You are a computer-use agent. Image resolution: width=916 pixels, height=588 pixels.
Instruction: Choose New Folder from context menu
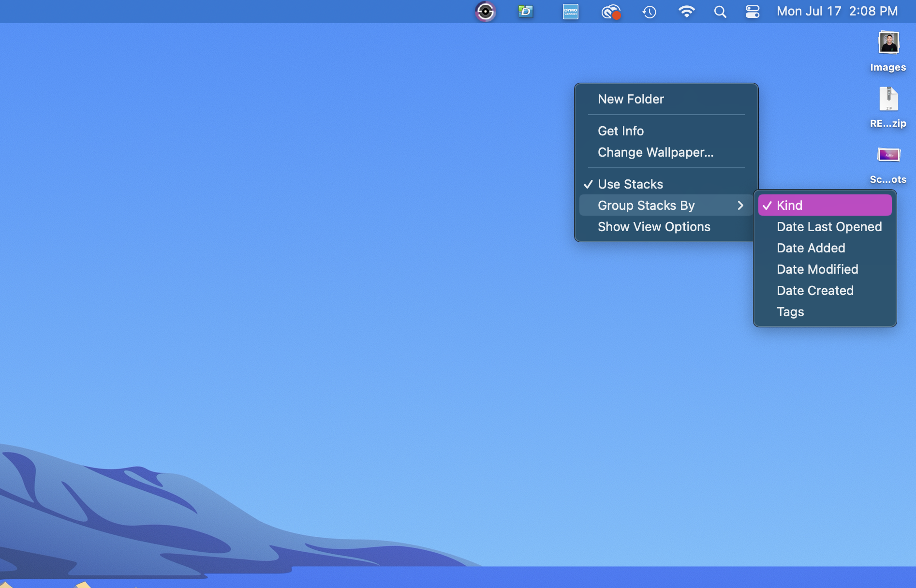point(666,99)
